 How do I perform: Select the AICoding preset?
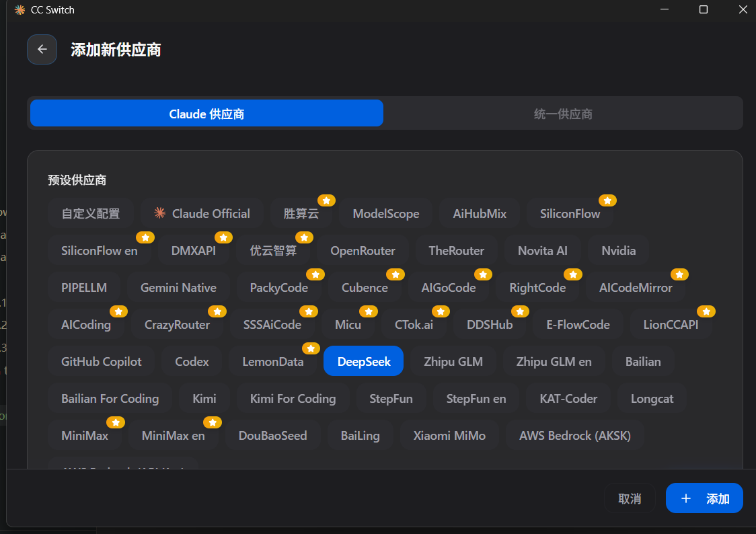pos(86,325)
